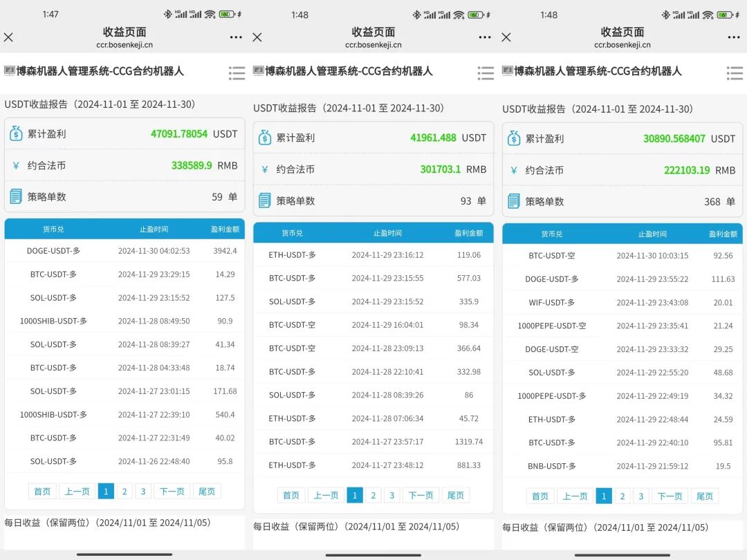Select page 1 in left phone pagination
This screenshot has width=747, height=560.
[x=106, y=492]
